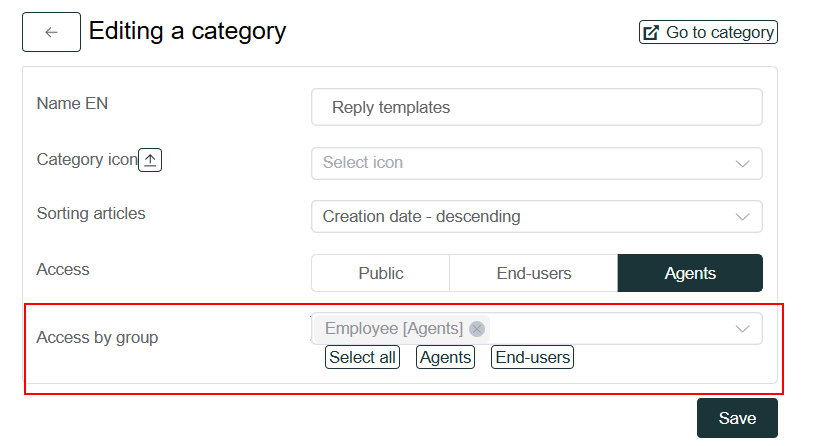
Task: Set Access to Public
Action: point(380,273)
